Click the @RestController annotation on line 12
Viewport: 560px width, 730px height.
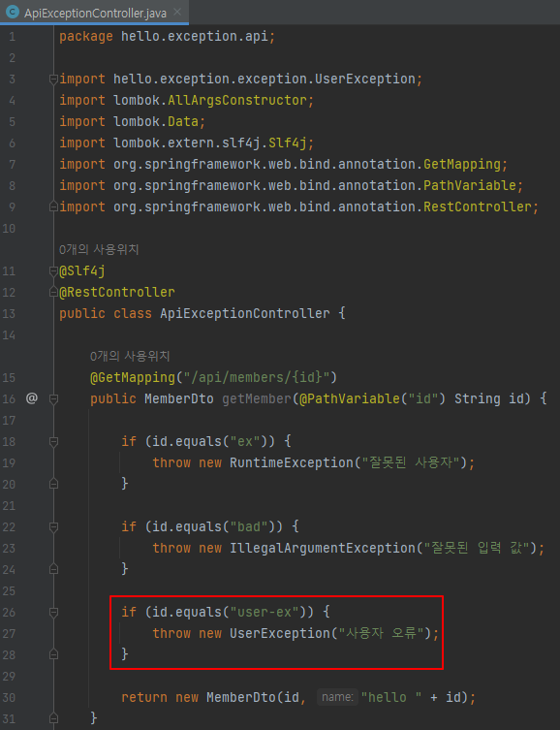click(117, 293)
